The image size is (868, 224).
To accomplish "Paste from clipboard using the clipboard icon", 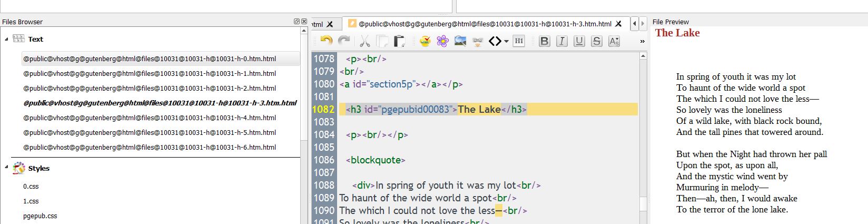I will tap(400, 41).
